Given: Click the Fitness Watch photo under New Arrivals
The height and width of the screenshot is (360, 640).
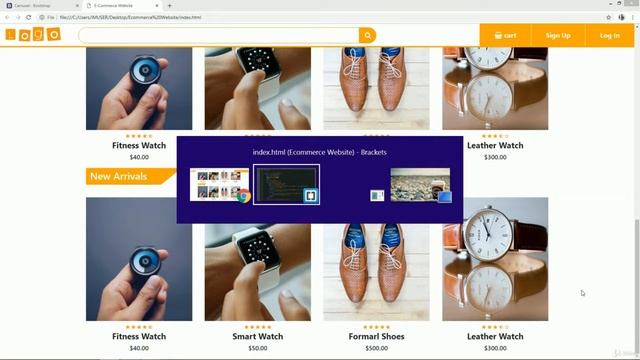Looking at the screenshot, I should tap(139, 259).
